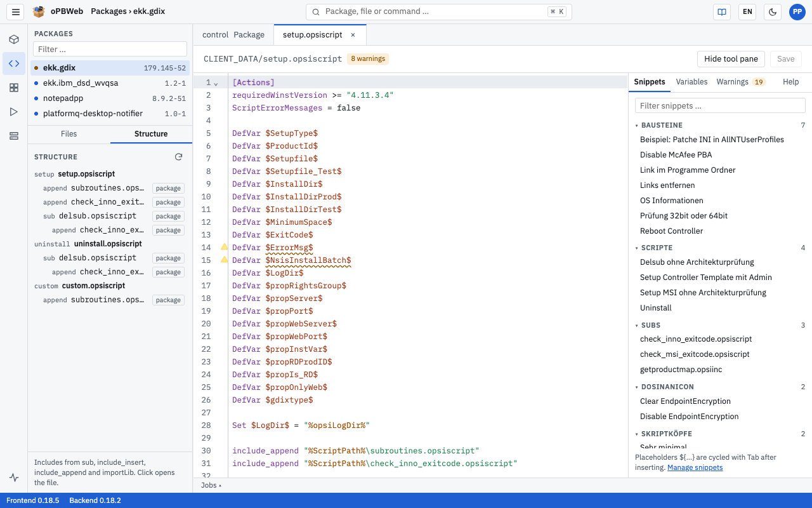Click the 8 warnings badge
812x508 pixels.
click(x=368, y=59)
